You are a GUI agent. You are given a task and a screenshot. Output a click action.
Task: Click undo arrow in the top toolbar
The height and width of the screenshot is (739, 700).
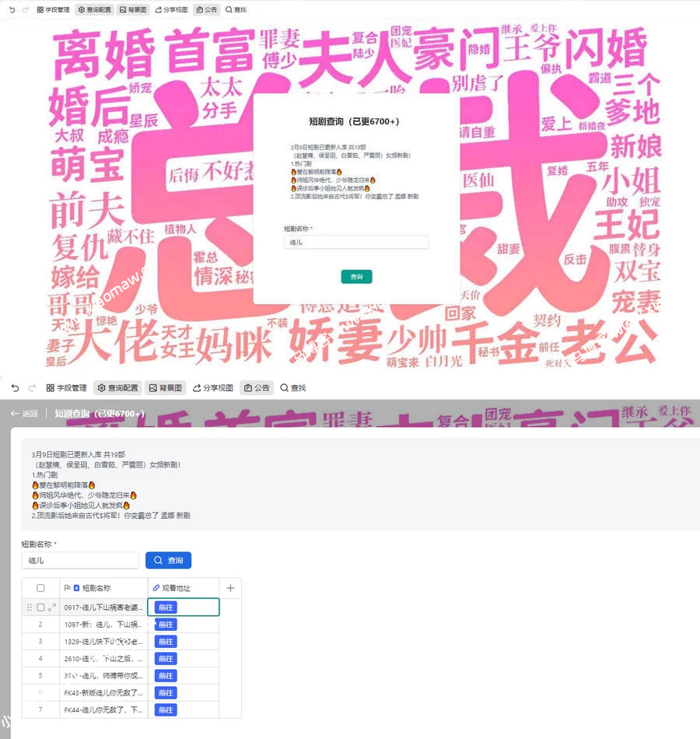point(12,9)
